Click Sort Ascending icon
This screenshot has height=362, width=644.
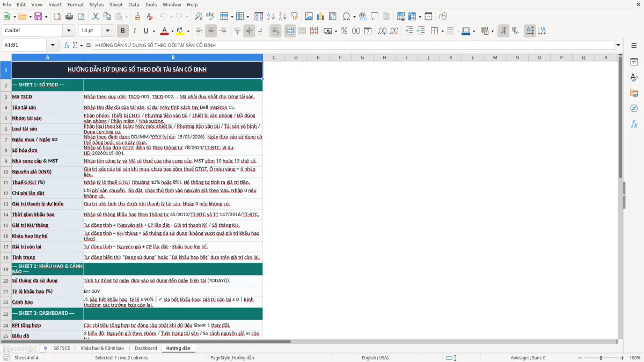tap(270, 17)
